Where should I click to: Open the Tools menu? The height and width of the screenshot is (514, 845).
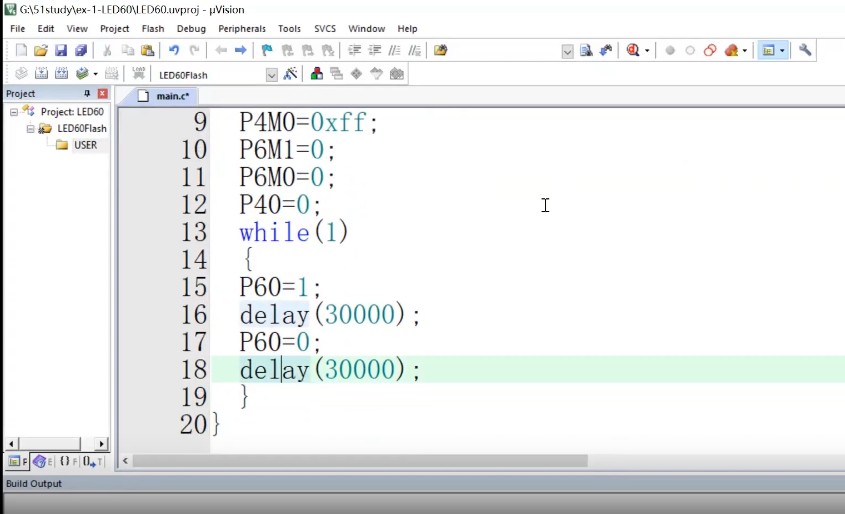(289, 29)
